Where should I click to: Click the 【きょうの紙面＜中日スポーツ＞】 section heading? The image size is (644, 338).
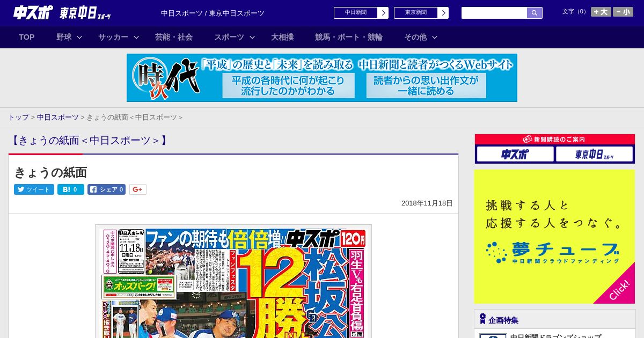tap(89, 141)
